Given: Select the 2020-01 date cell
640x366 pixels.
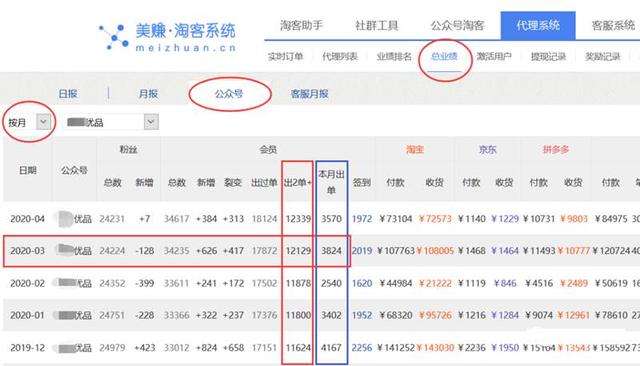Looking at the screenshot, I should pos(27,315).
